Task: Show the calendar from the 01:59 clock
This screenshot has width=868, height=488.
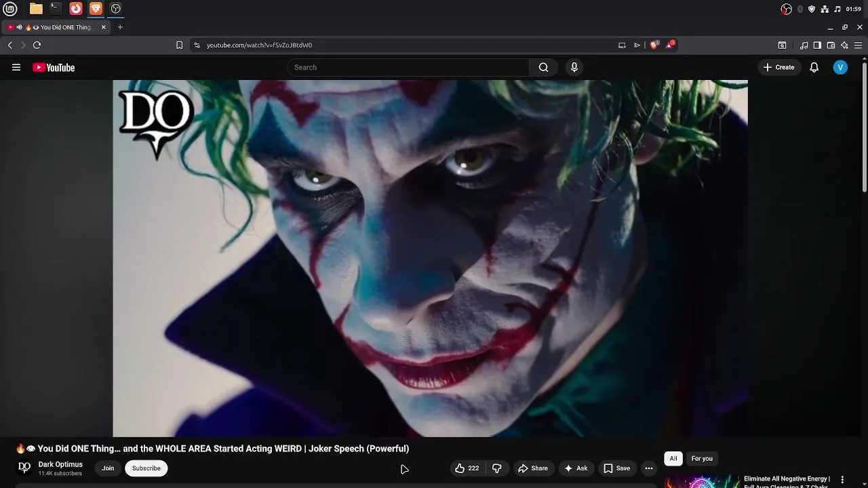Action: 854,9
